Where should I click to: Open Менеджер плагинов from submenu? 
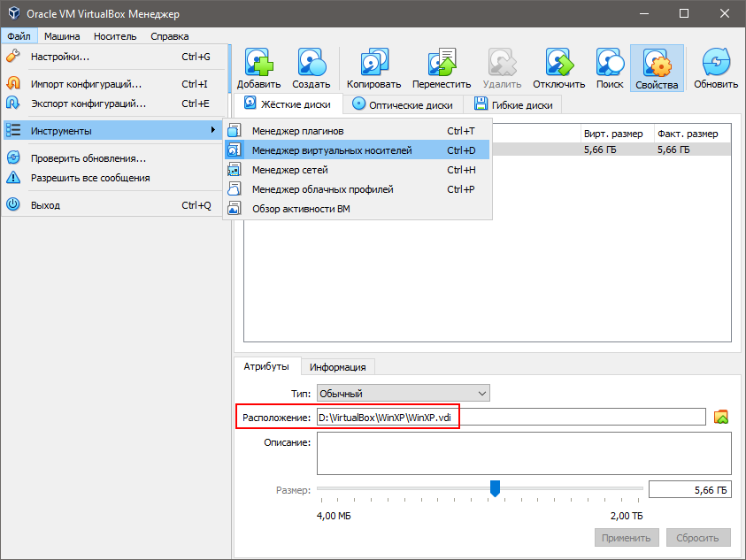(x=358, y=131)
